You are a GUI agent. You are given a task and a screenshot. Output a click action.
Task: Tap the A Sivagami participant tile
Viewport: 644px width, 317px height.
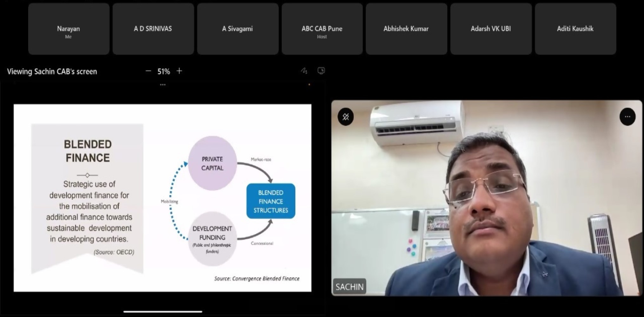click(x=237, y=29)
